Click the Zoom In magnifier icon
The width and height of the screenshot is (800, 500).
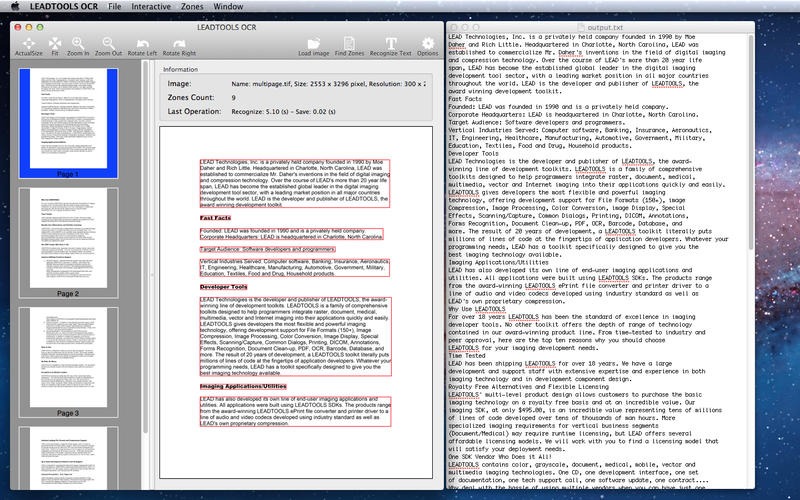tap(78, 43)
